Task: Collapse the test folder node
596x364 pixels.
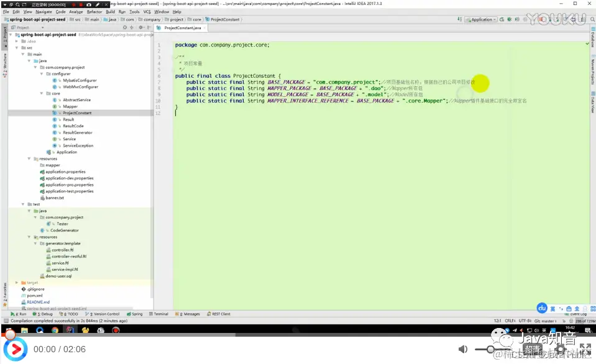Action: pos(23,204)
